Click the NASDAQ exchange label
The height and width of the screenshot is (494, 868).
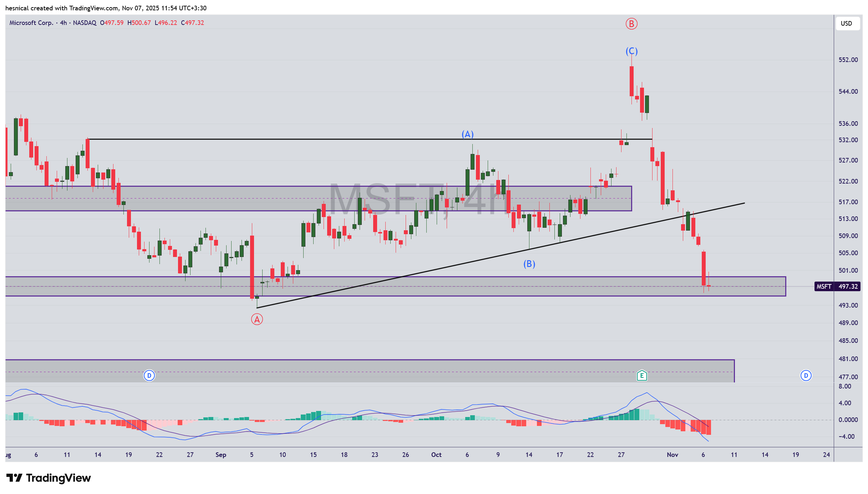click(x=85, y=23)
